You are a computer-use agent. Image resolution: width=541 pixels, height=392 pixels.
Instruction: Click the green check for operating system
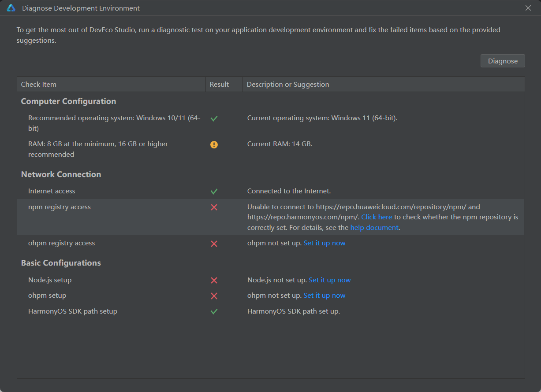point(214,118)
